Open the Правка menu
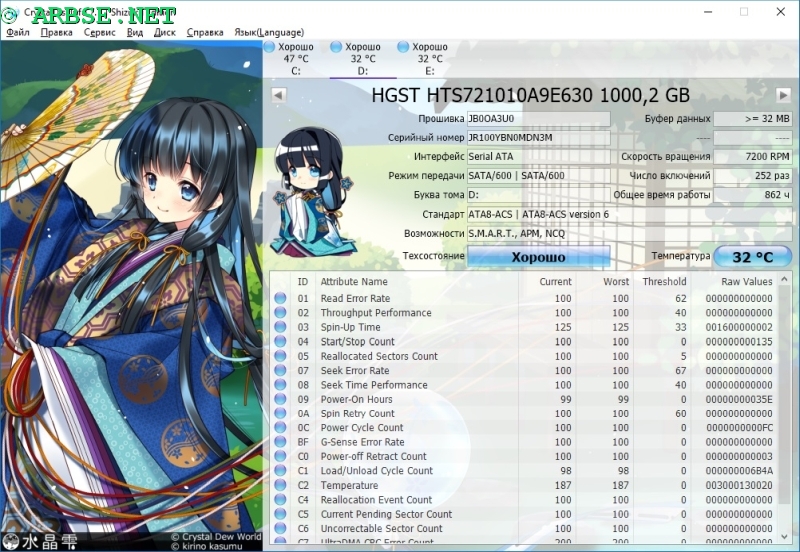 click(x=56, y=32)
